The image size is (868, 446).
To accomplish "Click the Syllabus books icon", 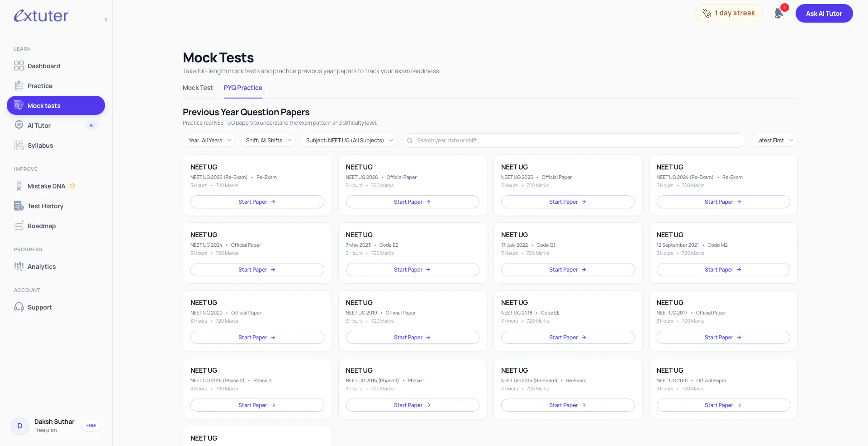I will (x=19, y=146).
